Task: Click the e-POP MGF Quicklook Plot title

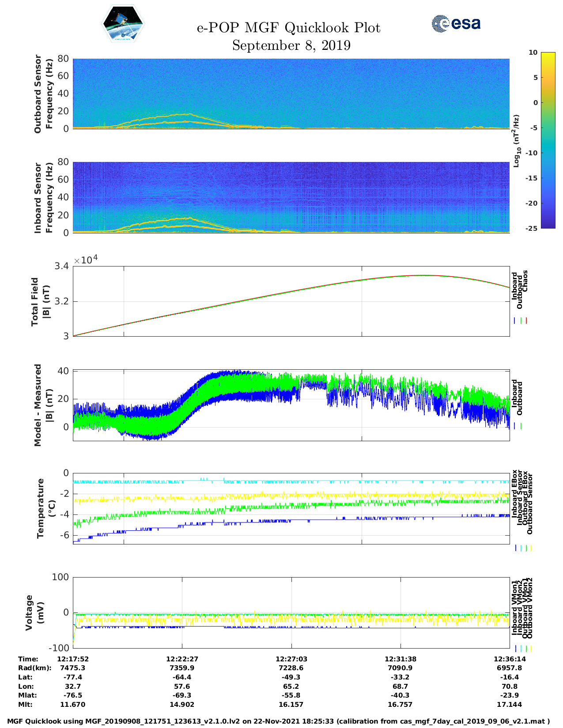Action: click(x=288, y=28)
